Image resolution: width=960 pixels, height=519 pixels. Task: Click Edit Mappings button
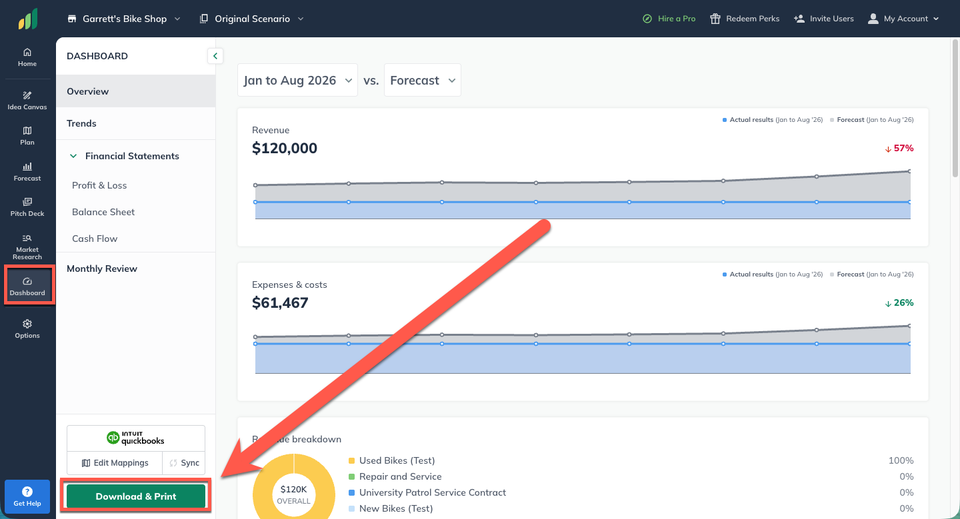tap(114, 463)
